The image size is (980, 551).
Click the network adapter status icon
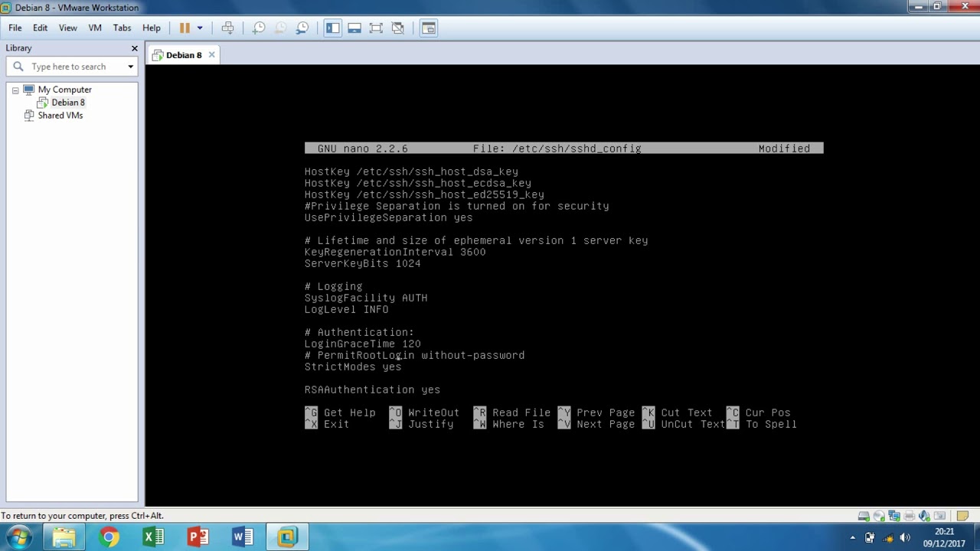tap(894, 516)
